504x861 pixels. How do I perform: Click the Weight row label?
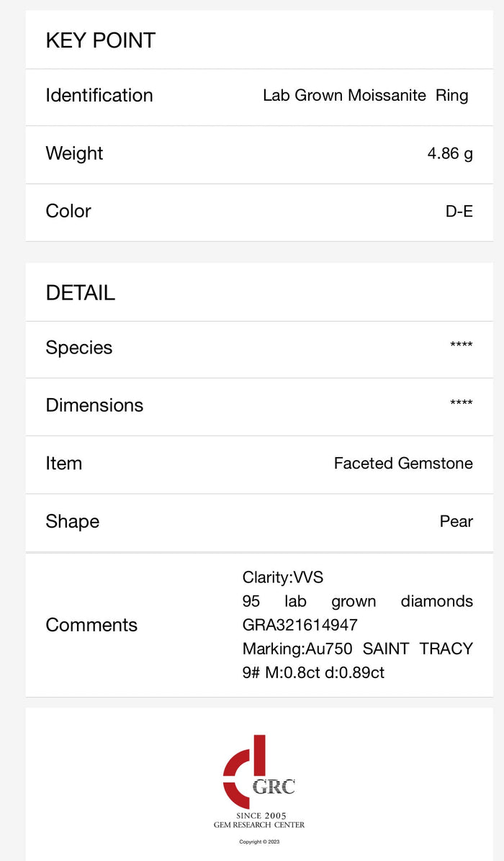point(74,153)
